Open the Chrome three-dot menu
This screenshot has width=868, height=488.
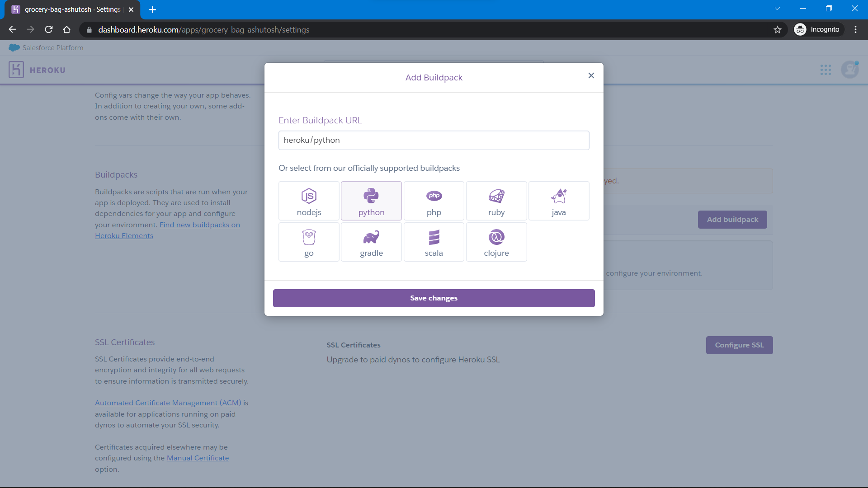tap(855, 29)
